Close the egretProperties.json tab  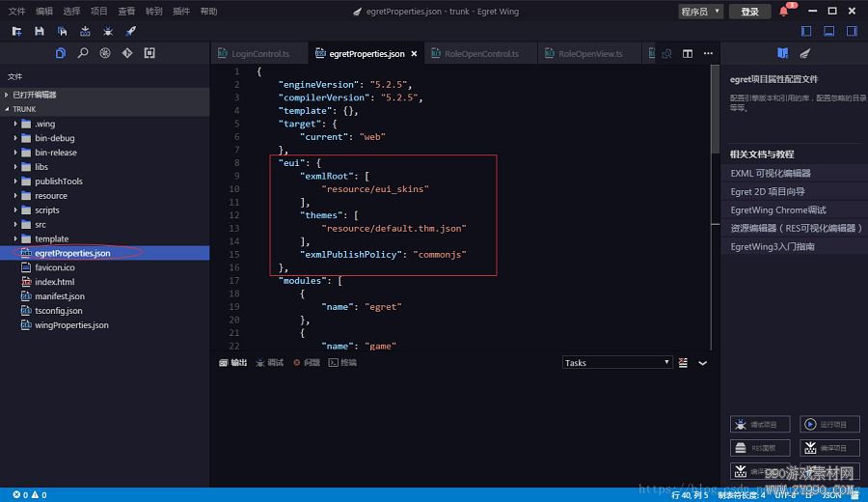(x=414, y=54)
